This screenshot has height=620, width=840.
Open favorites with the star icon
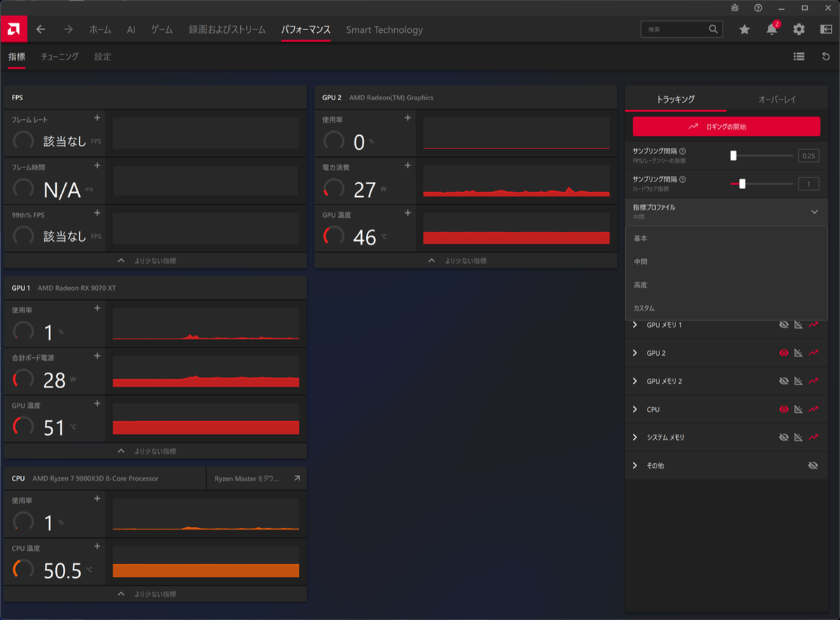744,29
